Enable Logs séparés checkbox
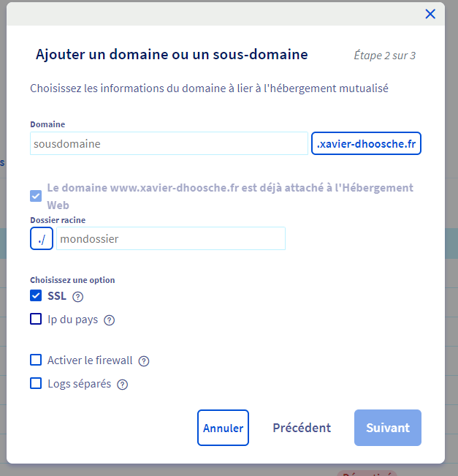458x476 pixels. (36, 383)
